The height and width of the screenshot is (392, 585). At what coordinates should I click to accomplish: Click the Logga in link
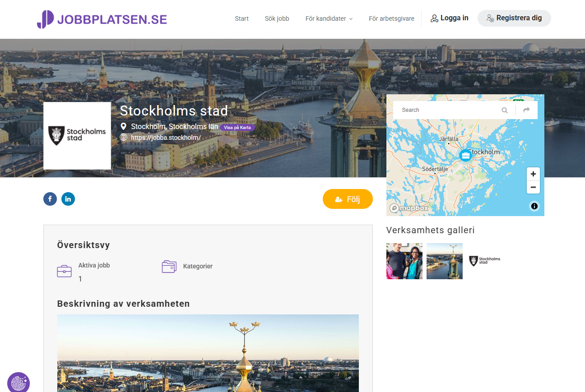point(449,18)
